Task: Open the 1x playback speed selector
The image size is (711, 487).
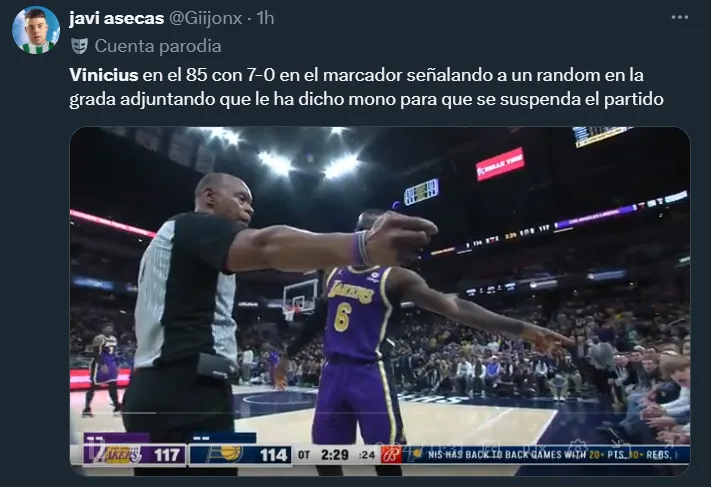Action: 535,447
